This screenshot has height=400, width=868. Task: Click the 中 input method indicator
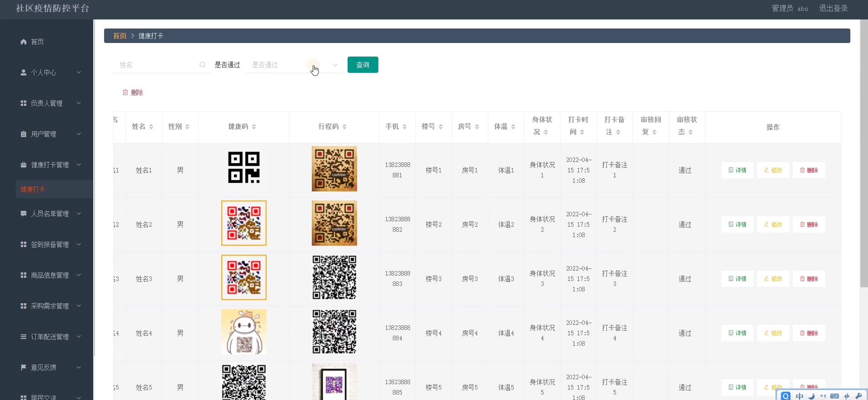pos(800,396)
